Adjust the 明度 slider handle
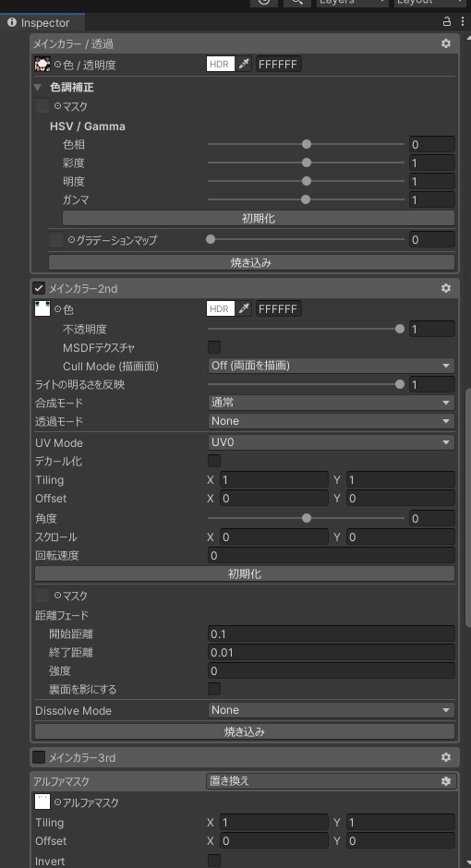 coord(307,181)
